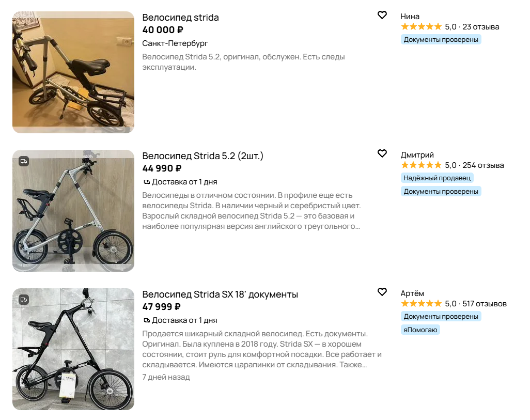Click delivery truck badge on the Strida SX photo
This screenshot has width=530, height=420.
24,300
